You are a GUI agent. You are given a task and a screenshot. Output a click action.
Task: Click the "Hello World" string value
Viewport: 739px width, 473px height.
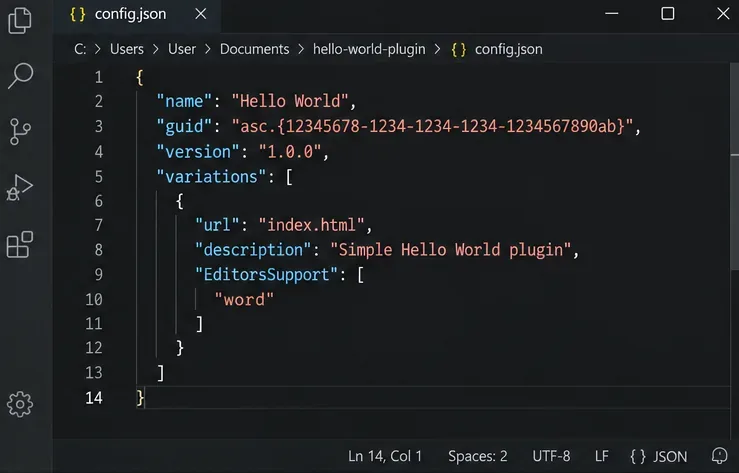coord(290,101)
